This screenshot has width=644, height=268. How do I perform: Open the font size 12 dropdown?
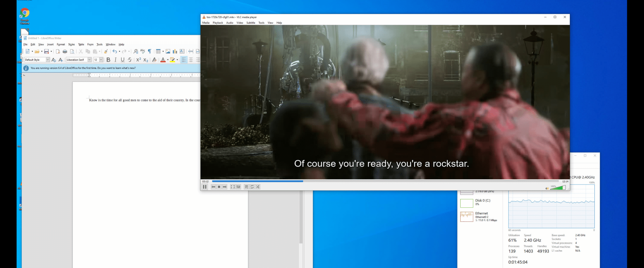101,60
